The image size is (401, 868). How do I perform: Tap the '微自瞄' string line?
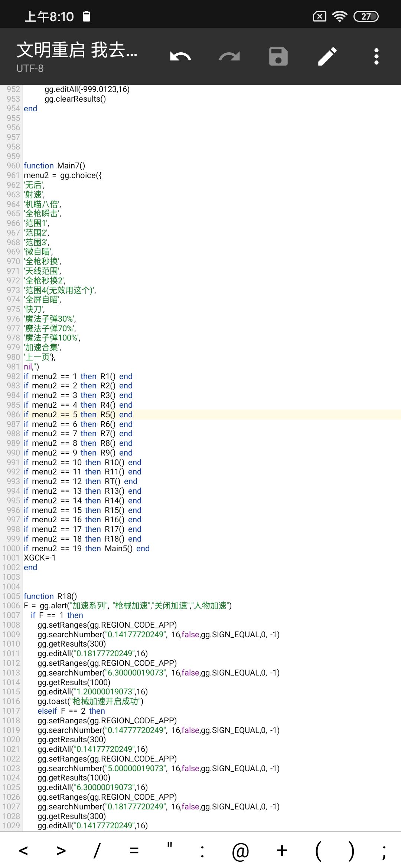coord(38,252)
